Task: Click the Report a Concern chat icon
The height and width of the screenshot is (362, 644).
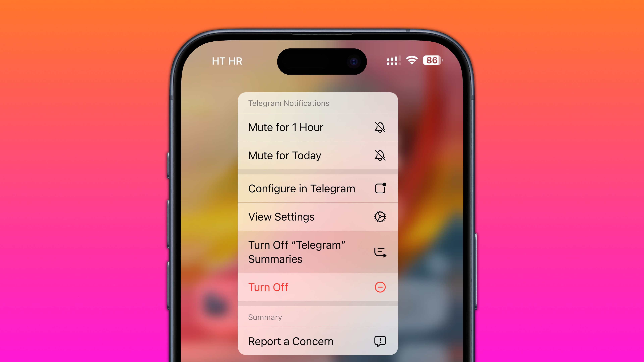Action: (x=380, y=341)
